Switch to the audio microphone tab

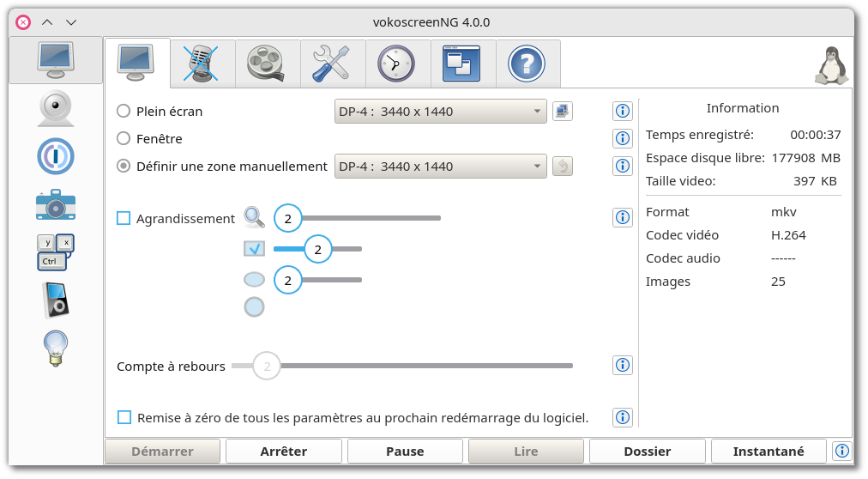202,64
